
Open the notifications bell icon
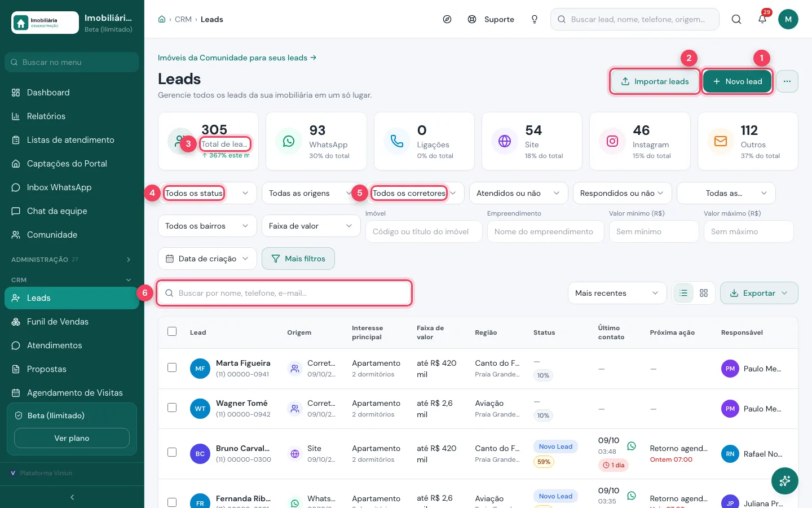point(762,19)
